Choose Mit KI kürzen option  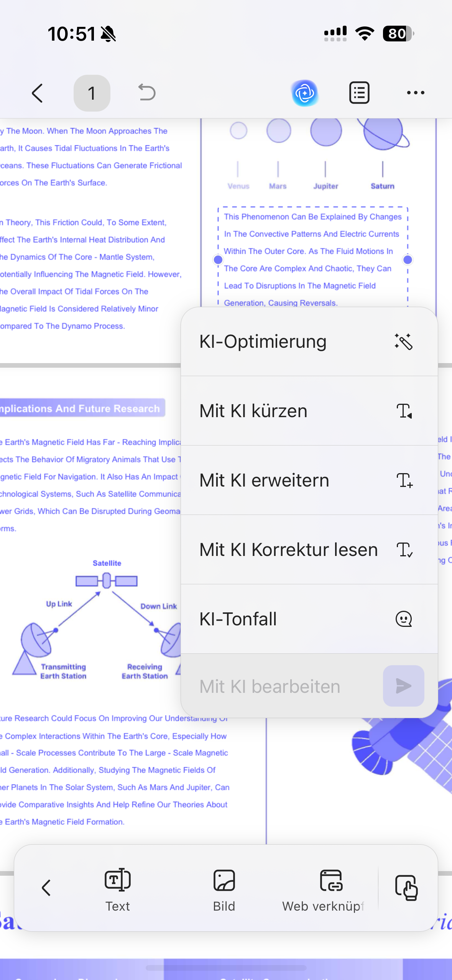[x=309, y=411]
